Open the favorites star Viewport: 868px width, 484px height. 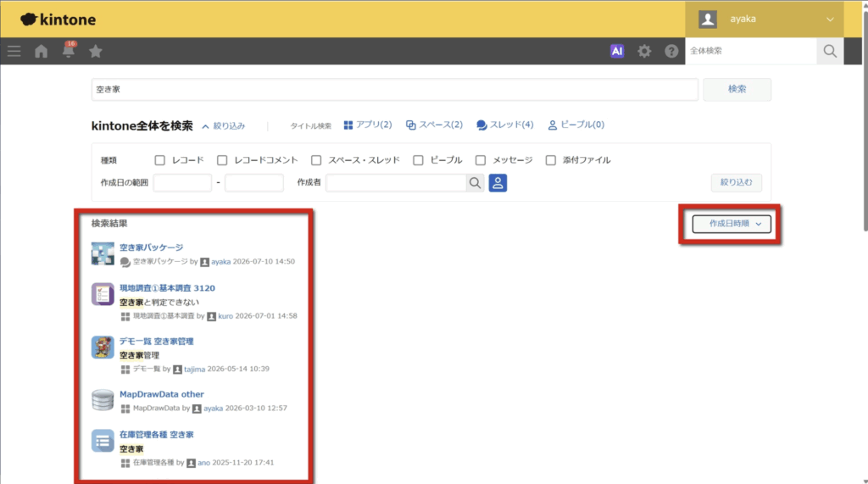95,52
